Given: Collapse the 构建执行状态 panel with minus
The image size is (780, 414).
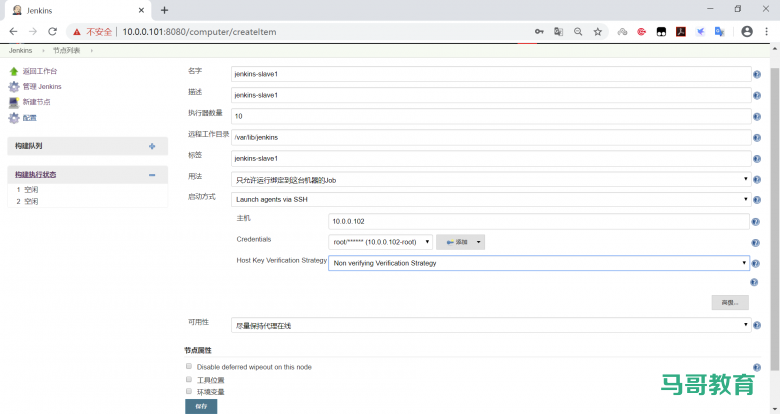Looking at the screenshot, I should tap(152, 175).
